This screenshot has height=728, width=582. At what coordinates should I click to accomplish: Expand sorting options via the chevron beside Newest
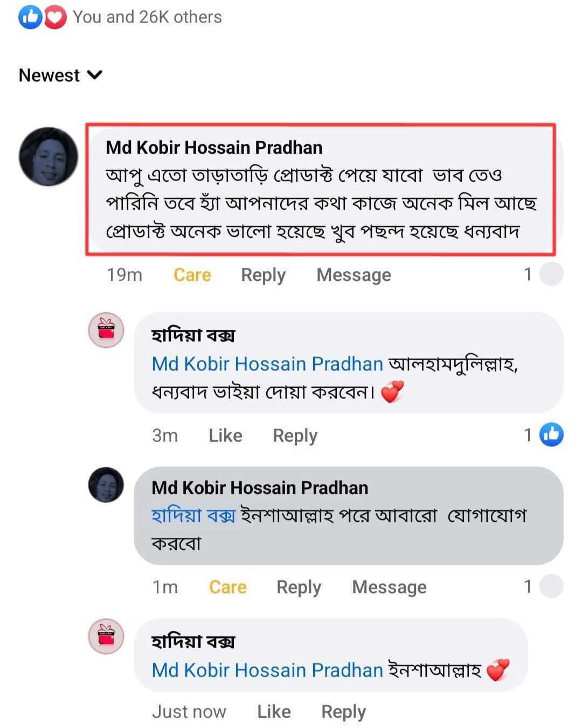coord(95,76)
